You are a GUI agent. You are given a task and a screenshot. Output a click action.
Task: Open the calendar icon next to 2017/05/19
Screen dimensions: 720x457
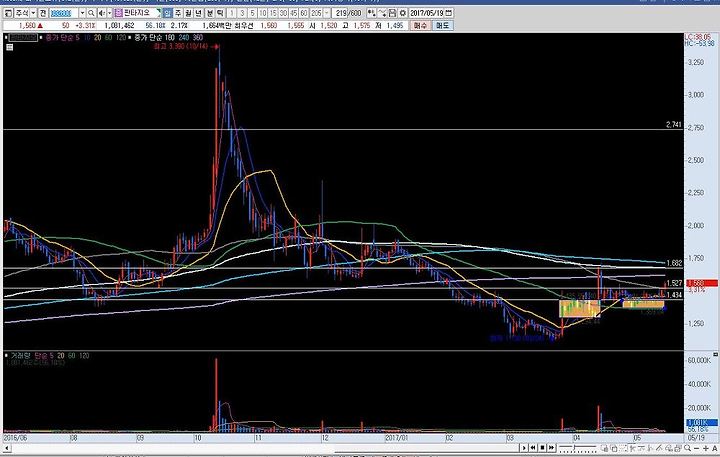pos(449,13)
